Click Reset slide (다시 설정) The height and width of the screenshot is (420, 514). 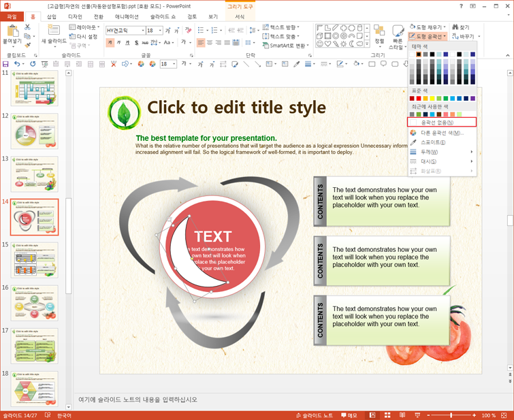pyautogui.click(x=83, y=36)
